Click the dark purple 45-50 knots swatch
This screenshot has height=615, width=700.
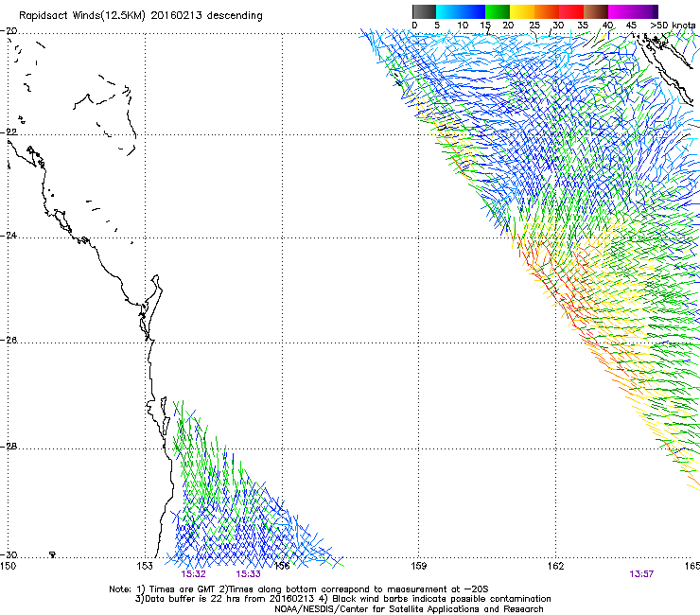click(645, 11)
